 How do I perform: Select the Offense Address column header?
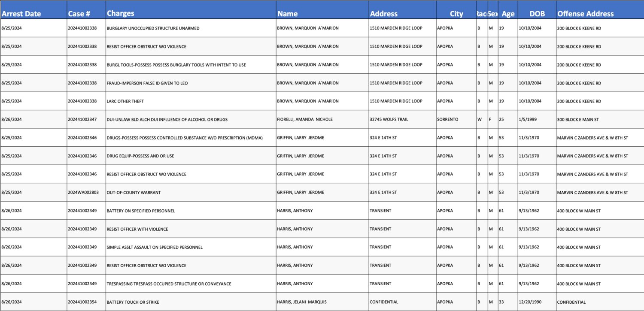pyautogui.click(x=600, y=9)
